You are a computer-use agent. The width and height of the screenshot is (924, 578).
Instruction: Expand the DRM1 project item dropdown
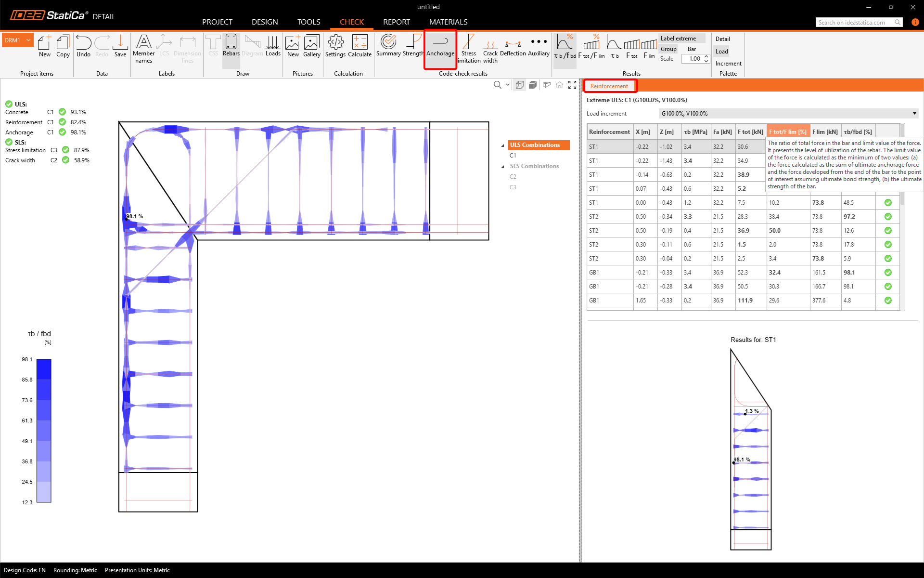28,40
